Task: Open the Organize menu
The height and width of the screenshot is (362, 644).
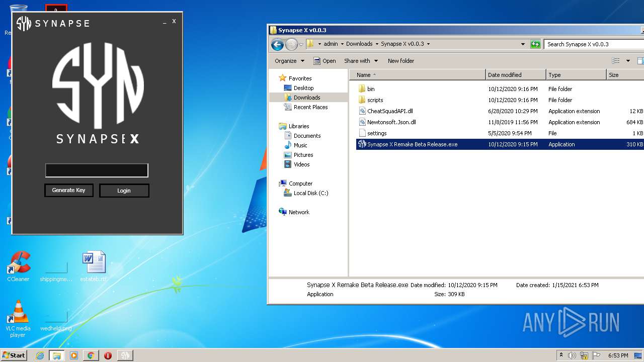Action: [289, 61]
